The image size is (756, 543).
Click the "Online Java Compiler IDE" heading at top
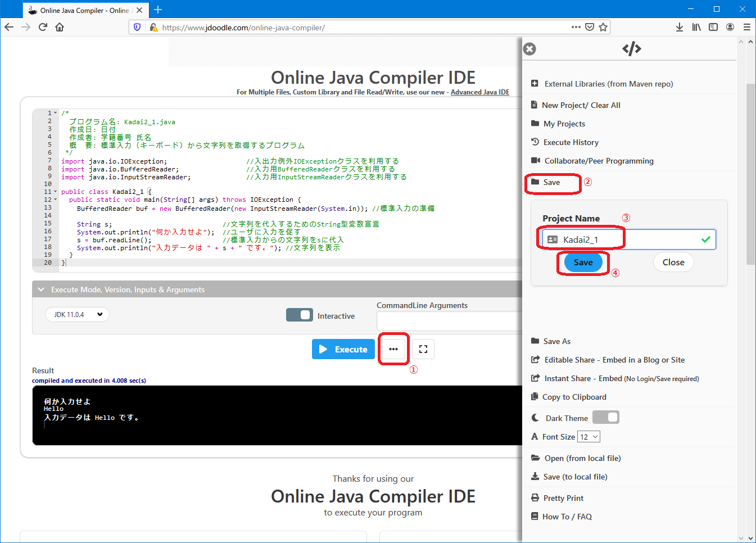pyautogui.click(x=373, y=78)
